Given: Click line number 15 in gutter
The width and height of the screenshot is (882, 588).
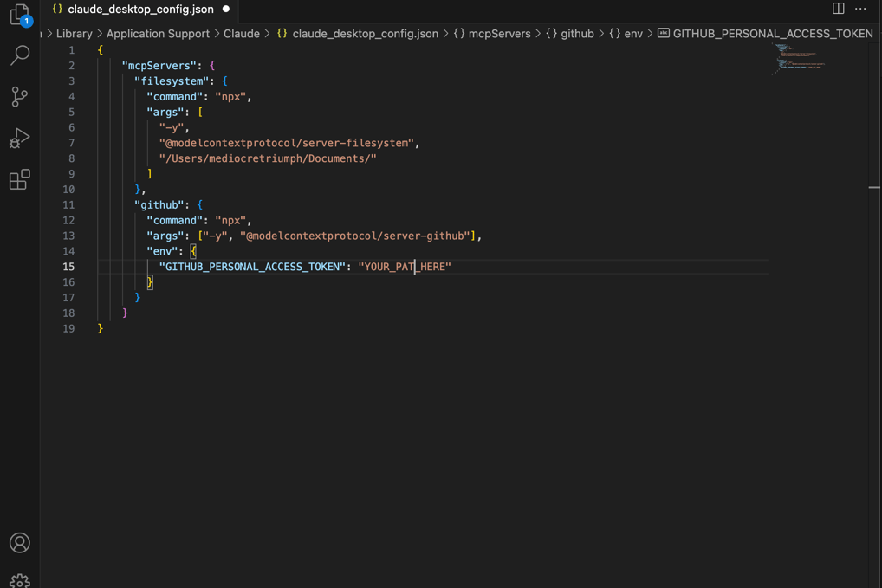Looking at the screenshot, I should [x=68, y=267].
